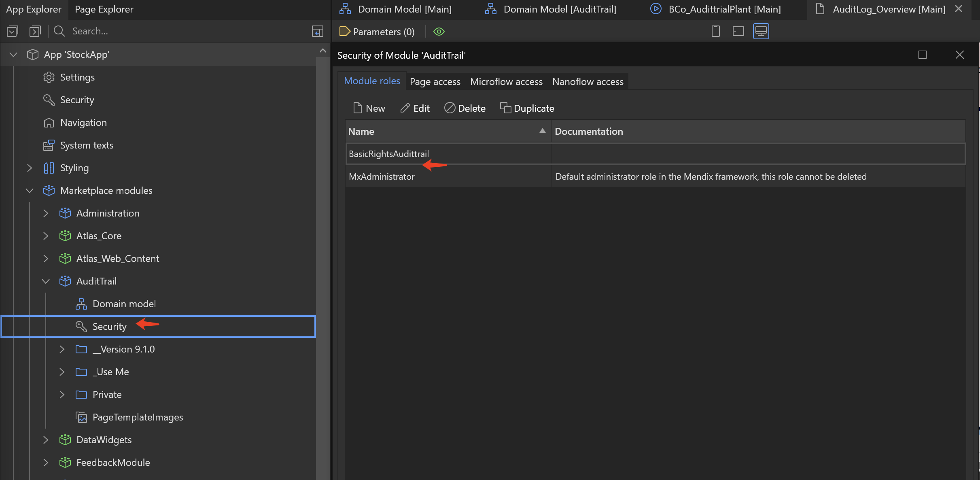Expand the Private folder
Viewport: 980px width, 480px height.
(62, 395)
